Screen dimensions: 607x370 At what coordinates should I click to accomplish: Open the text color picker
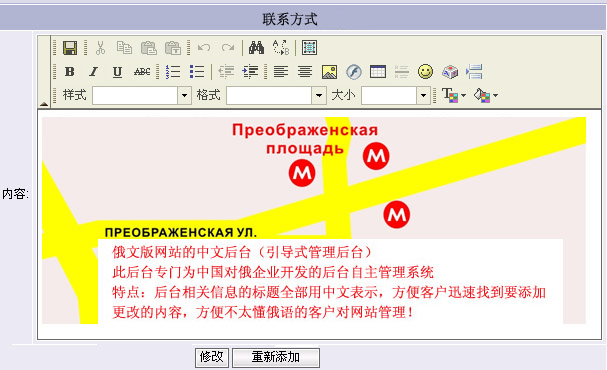[454, 95]
